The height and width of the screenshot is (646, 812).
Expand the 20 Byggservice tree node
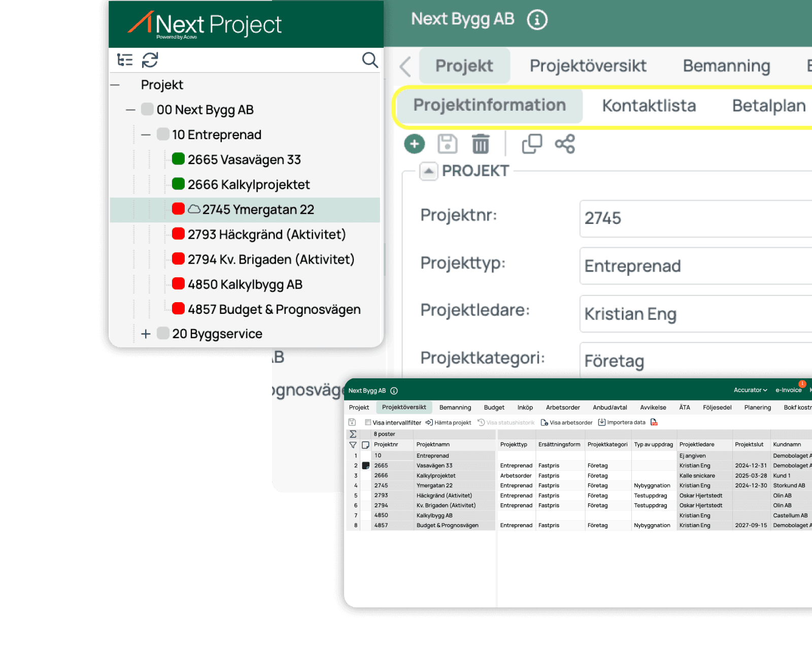pos(146,334)
